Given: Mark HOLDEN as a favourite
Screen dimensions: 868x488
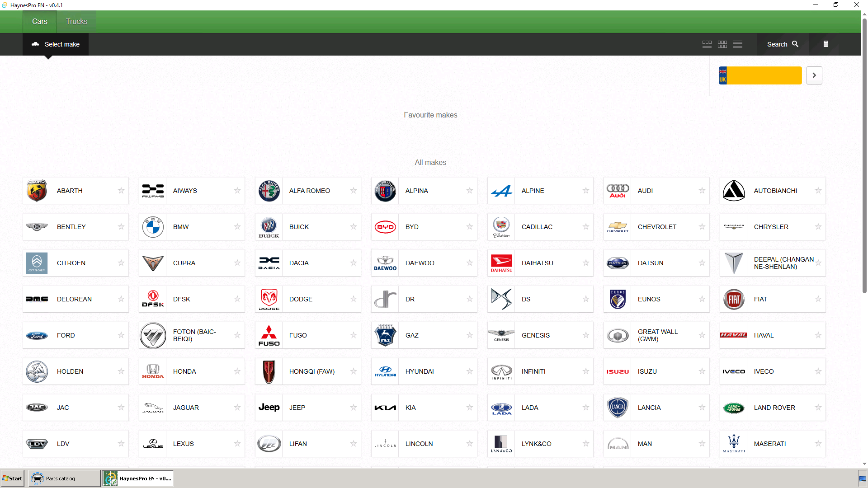Looking at the screenshot, I should (x=121, y=371).
